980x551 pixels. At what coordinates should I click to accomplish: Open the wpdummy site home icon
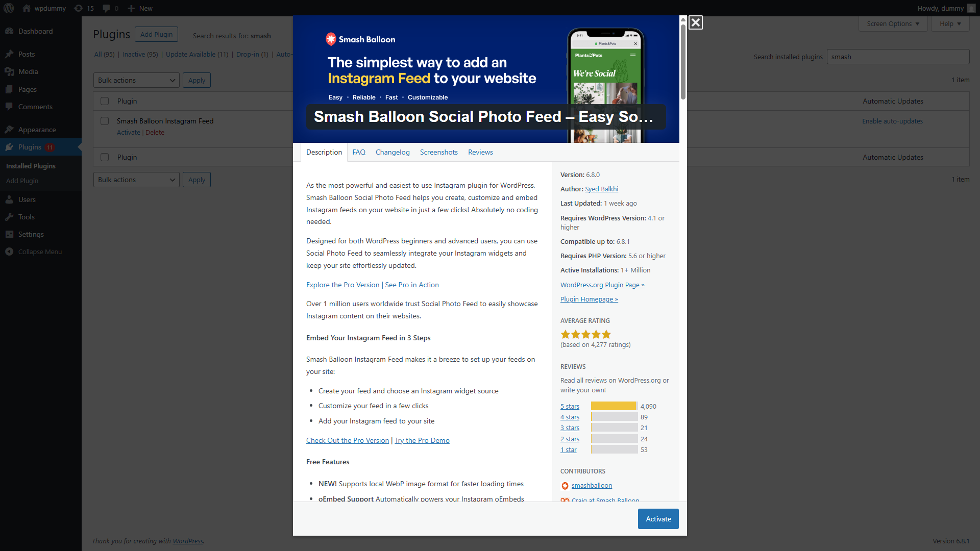click(27, 8)
